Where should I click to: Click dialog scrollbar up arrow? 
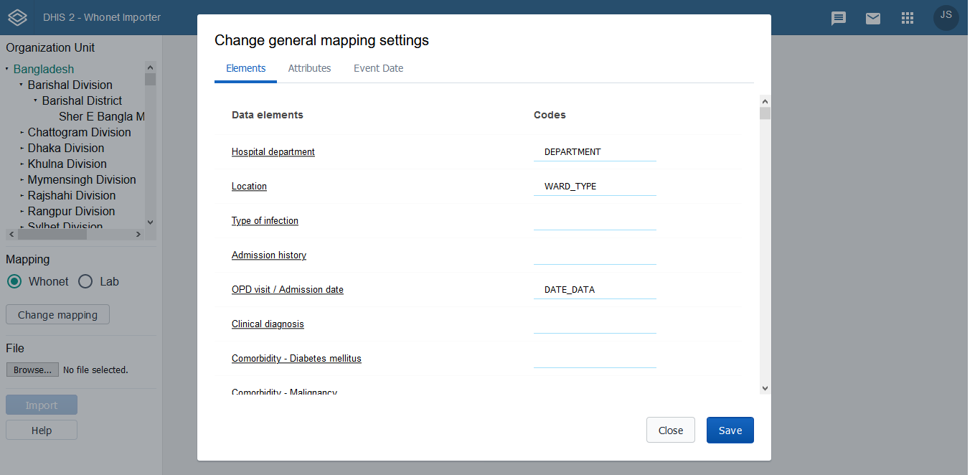click(765, 102)
